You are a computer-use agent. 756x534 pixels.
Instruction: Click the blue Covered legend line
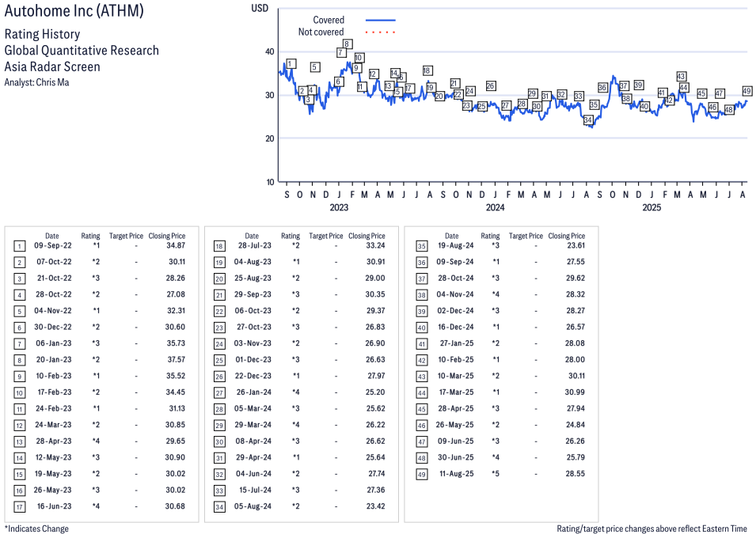pos(381,21)
